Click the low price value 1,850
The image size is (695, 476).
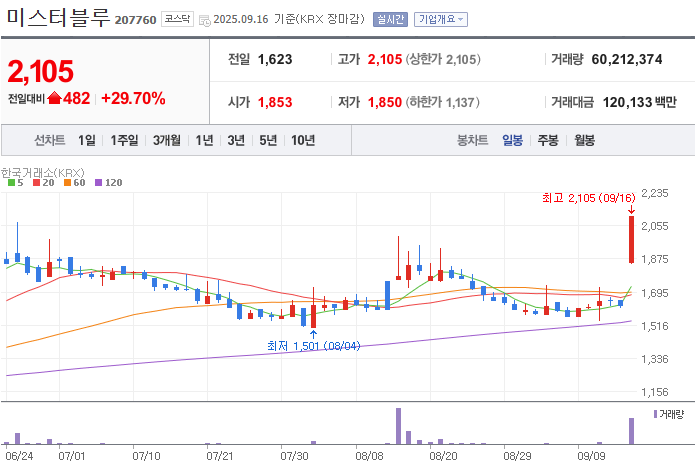point(385,102)
